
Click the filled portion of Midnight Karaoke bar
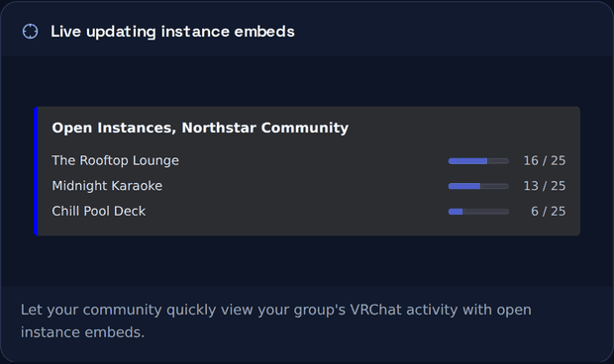click(x=464, y=187)
